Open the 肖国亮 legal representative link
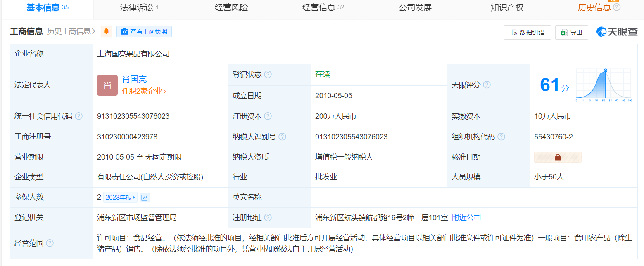 (x=134, y=80)
